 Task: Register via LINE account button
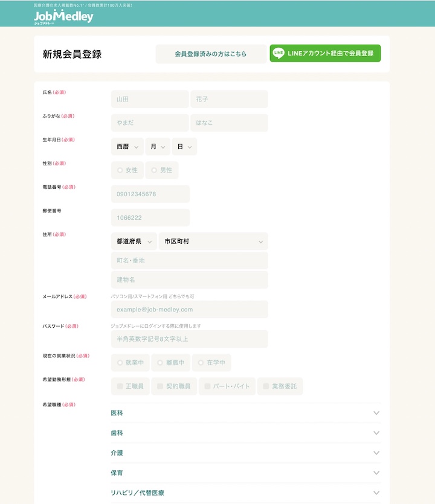point(325,54)
